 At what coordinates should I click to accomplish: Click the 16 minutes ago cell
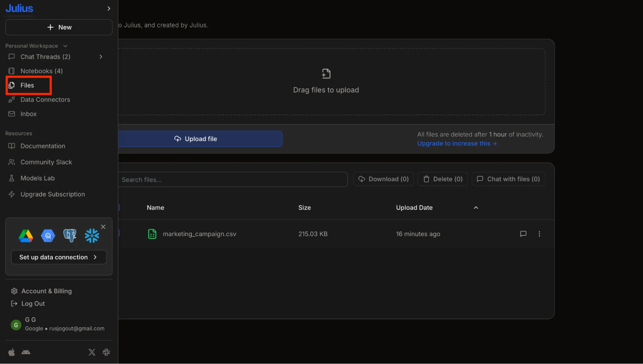(418, 234)
